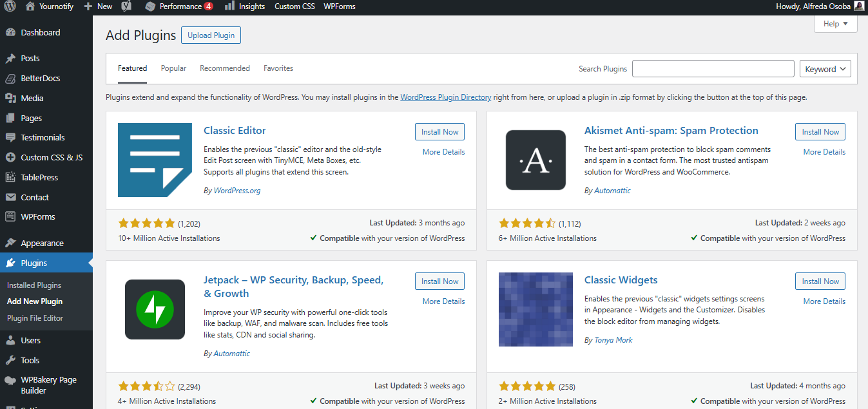Switch to the Recommended tab
868x409 pixels.
coord(225,68)
